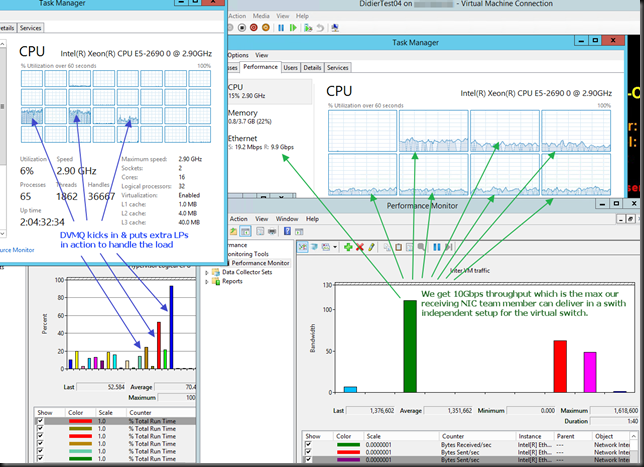Click the Checkpoint icon in VM toolbar
The width and height of the screenshot is (644, 467).
(308, 28)
